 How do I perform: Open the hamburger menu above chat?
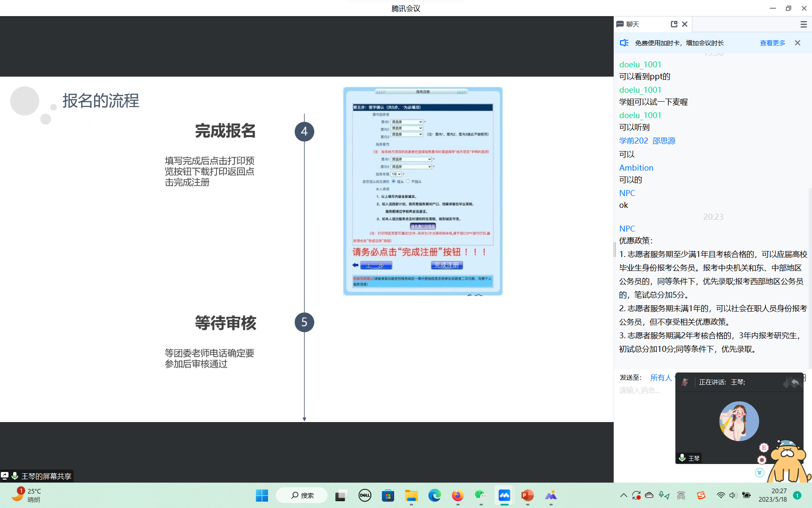pyautogui.click(x=804, y=25)
